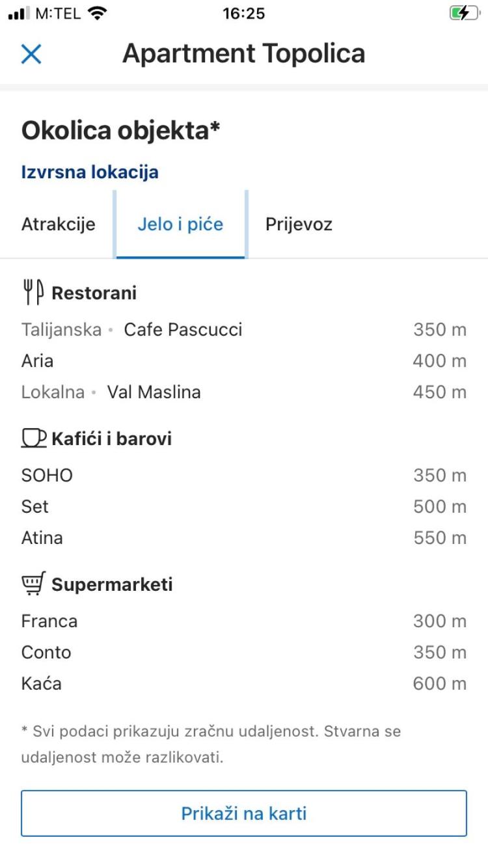Choose the Val Maslina restaurant entry
The width and height of the screenshot is (488, 868).
pos(244,392)
